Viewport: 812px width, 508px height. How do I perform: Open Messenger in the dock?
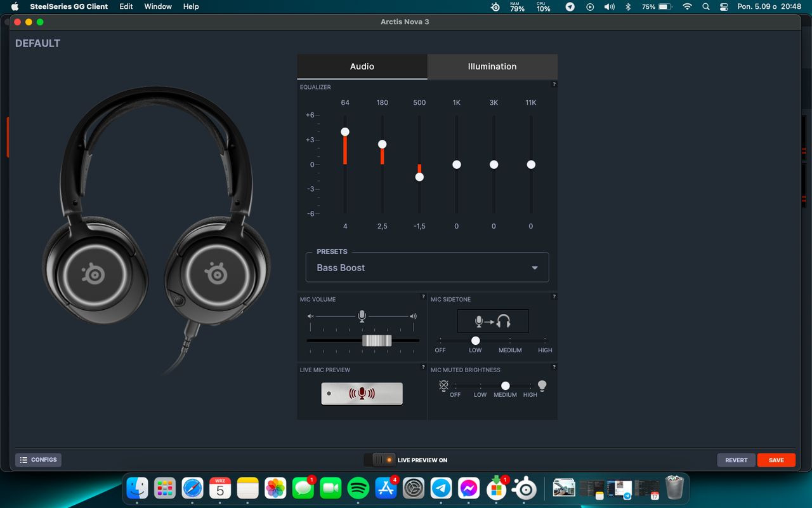pyautogui.click(x=469, y=488)
